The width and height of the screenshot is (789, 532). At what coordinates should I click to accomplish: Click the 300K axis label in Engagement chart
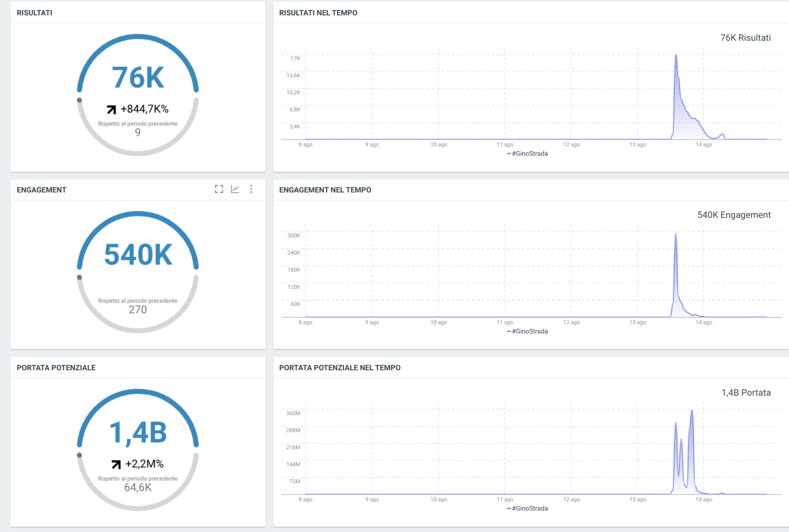tap(294, 235)
